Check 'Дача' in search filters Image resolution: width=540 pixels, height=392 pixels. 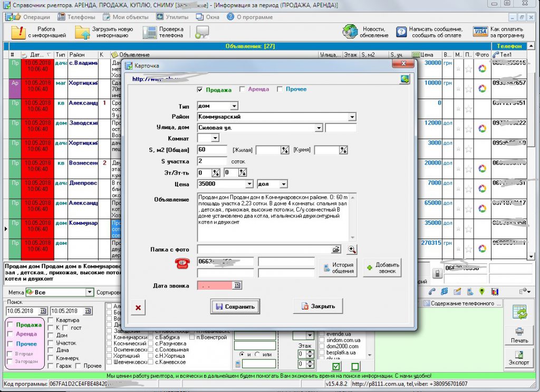pyautogui.click(x=50, y=350)
